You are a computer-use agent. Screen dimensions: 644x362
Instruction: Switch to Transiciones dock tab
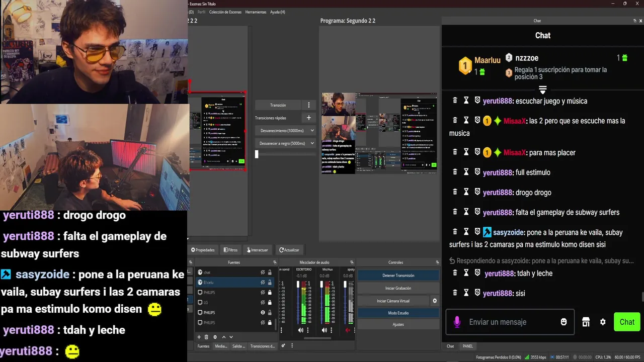click(x=263, y=346)
